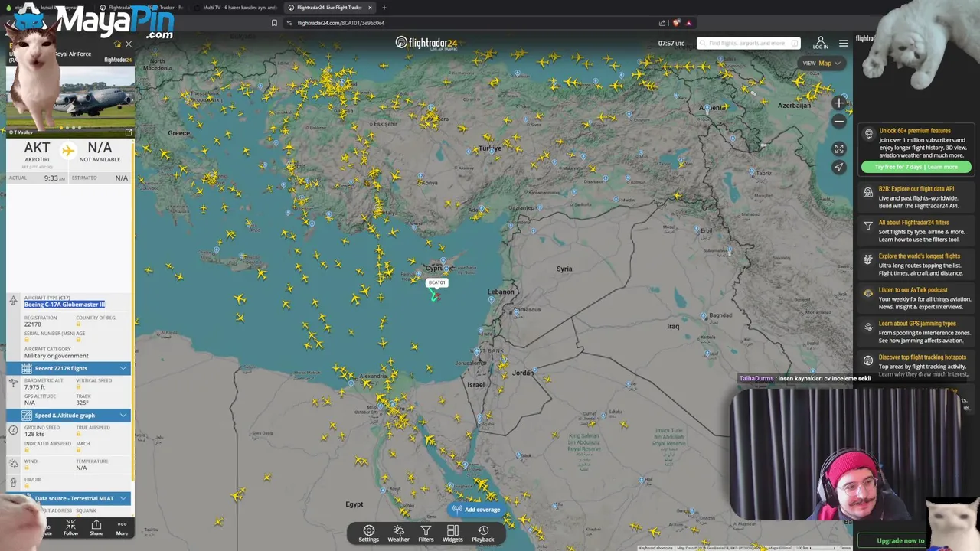Open the Weather layer tool
980x551 pixels.
[x=398, y=533]
